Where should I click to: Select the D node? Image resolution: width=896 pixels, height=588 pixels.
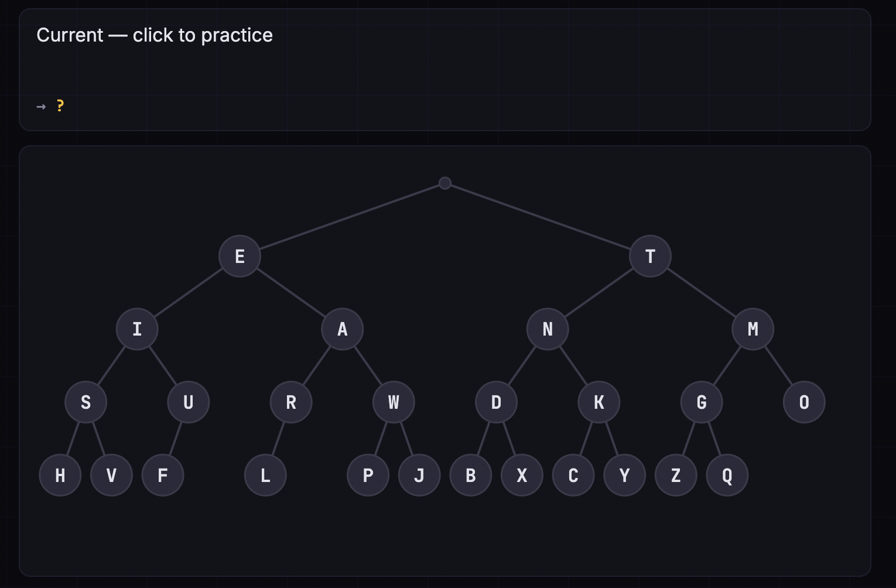[496, 402]
